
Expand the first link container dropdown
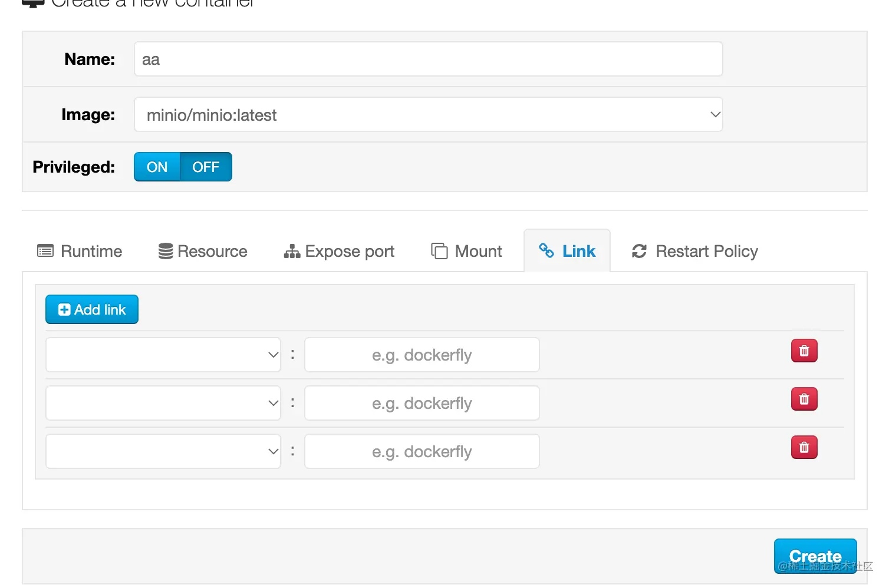click(x=163, y=355)
